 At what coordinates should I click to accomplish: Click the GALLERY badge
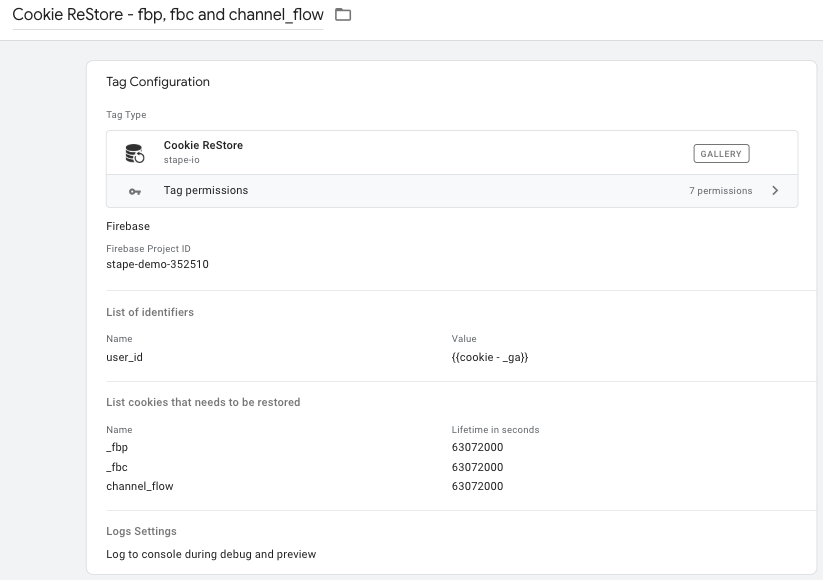(x=721, y=154)
